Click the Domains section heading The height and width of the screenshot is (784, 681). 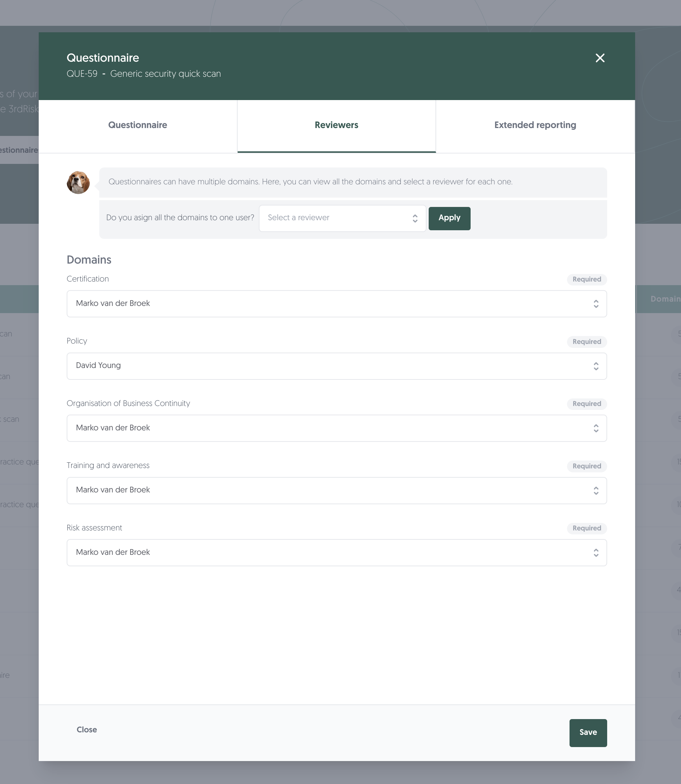coord(89,260)
